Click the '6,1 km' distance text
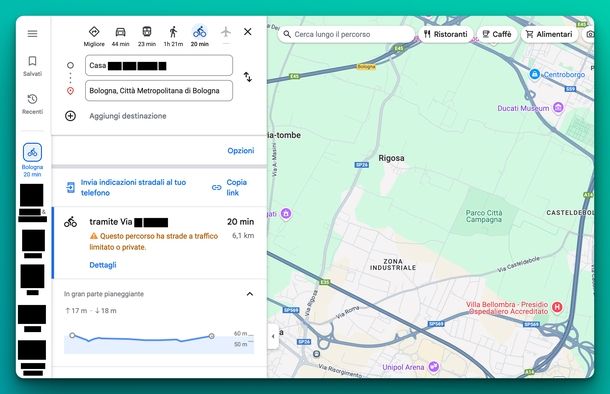 (x=243, y=235)
